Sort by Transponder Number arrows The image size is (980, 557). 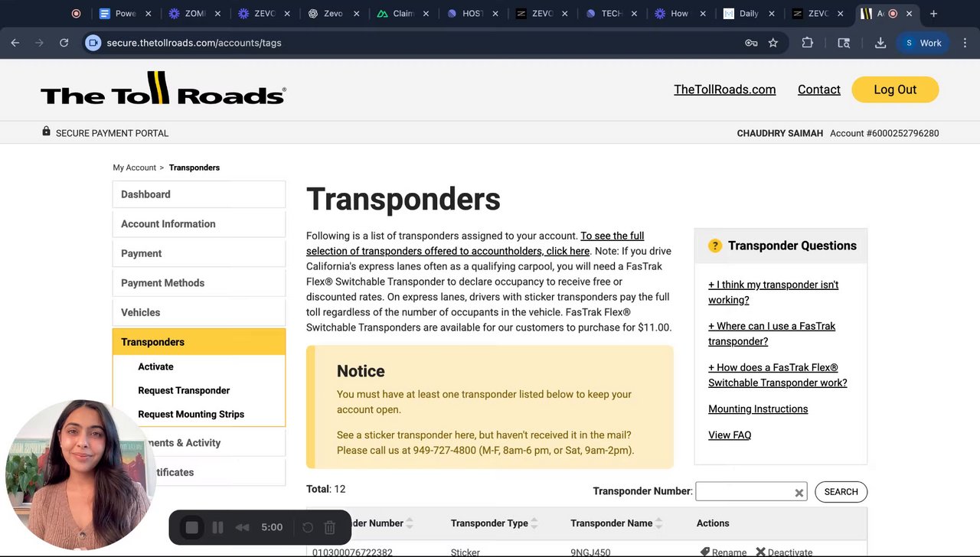[410, 523]
